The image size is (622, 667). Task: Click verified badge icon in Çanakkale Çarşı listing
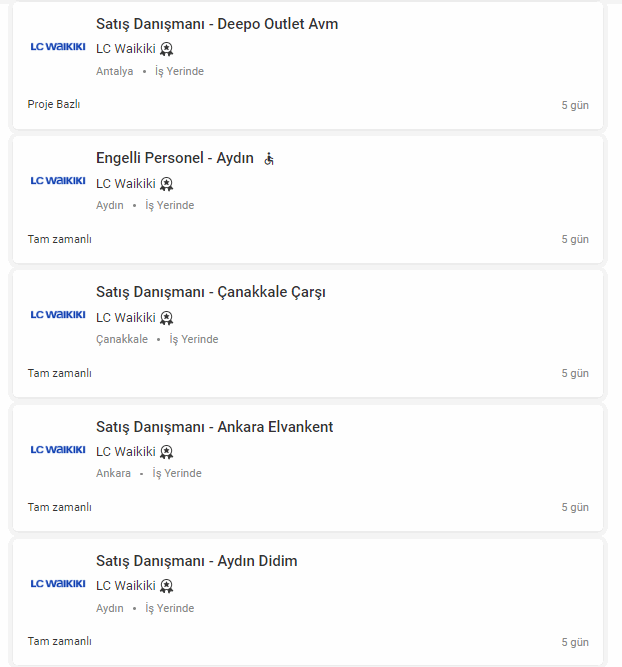click(x=167, y=318)
